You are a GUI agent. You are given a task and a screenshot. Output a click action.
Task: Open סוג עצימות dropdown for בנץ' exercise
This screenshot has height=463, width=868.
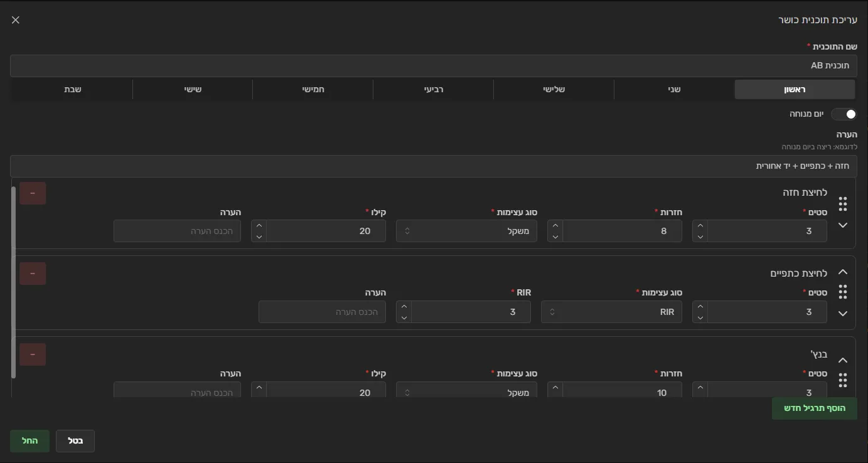point(466,390)
